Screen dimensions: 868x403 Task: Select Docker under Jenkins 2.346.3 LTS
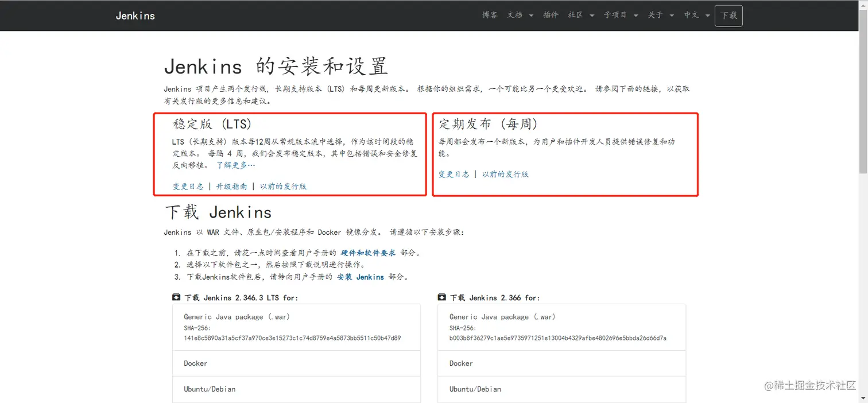coord(296,363)
